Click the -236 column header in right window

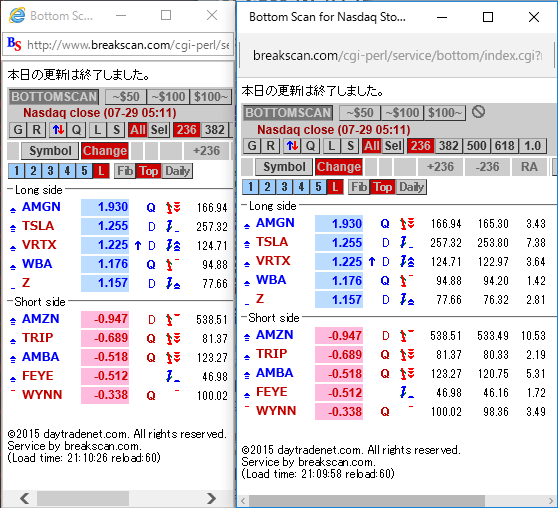pyautogui.click(x=487, y=167)
